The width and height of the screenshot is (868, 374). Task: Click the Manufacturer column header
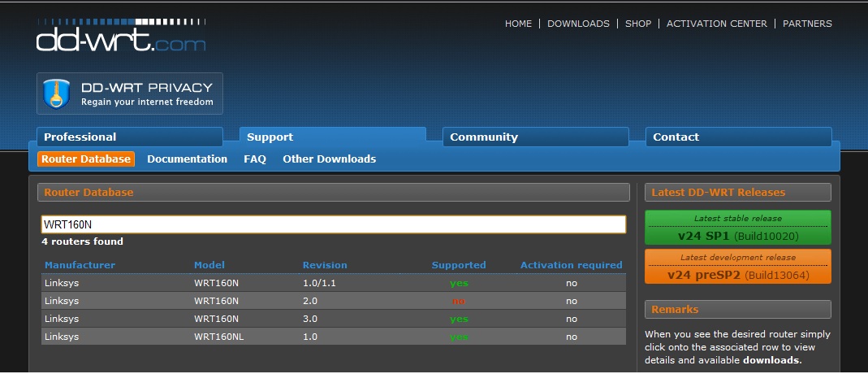[x=80, y=265]
